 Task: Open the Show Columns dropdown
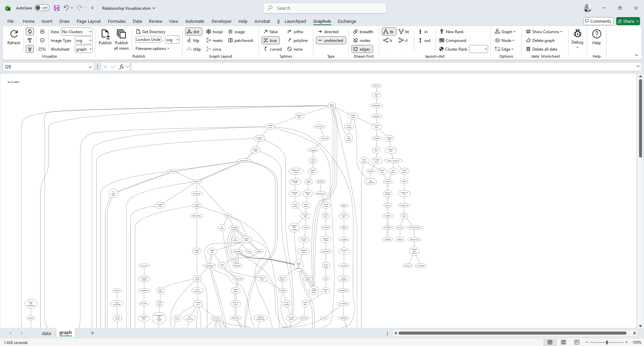pyautogui.click(x=544, y=32)
